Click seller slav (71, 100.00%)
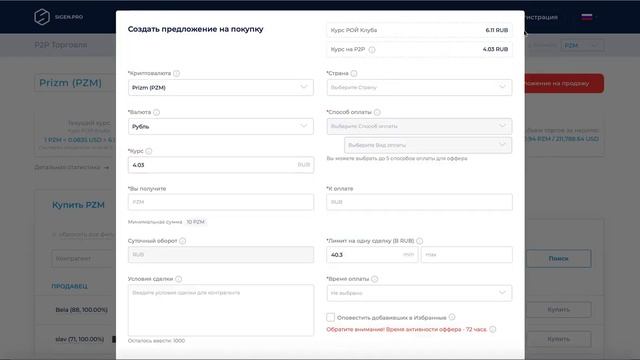This screenshot has width=640, height=360. pos(80,339)
